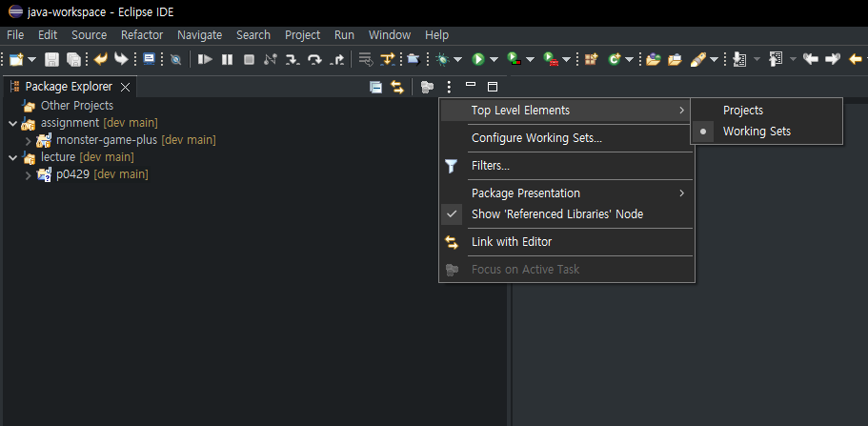
Task: Open a Terminal from the toolbar
Action: pos(149,59)
